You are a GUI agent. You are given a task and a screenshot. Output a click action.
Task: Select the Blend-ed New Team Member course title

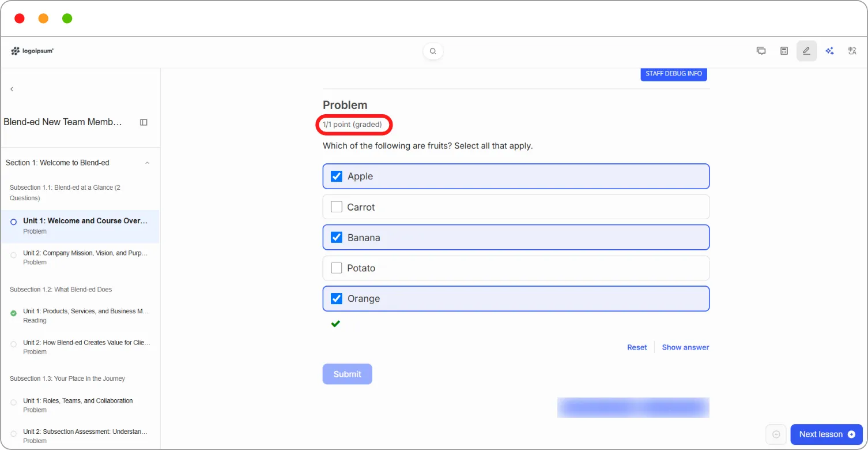click(x=63, y=122)
